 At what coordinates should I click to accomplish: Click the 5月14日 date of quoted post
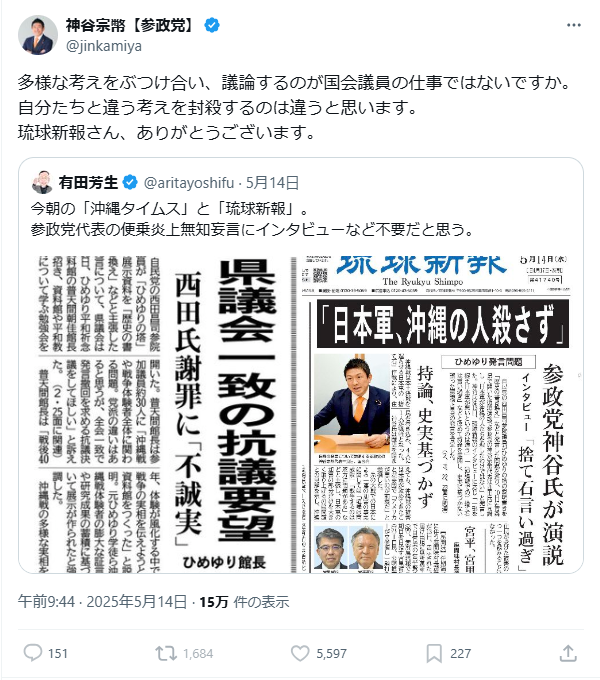[x=273, y=183]
